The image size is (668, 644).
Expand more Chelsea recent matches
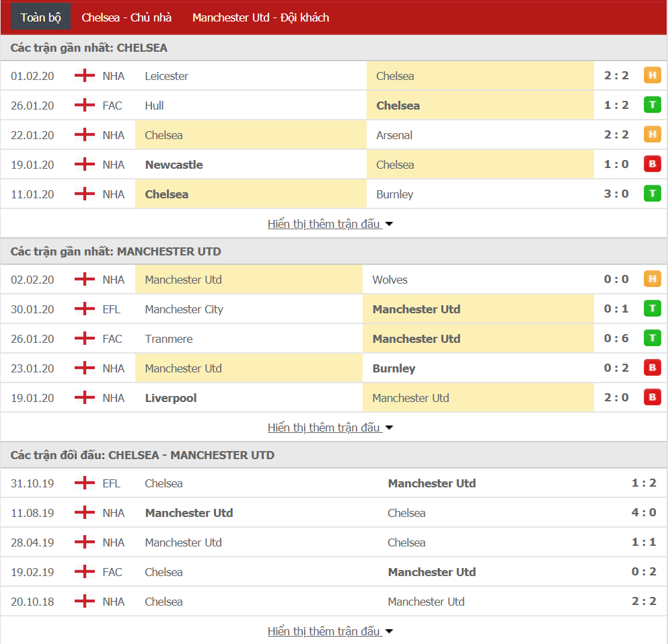tap(330, 224)
